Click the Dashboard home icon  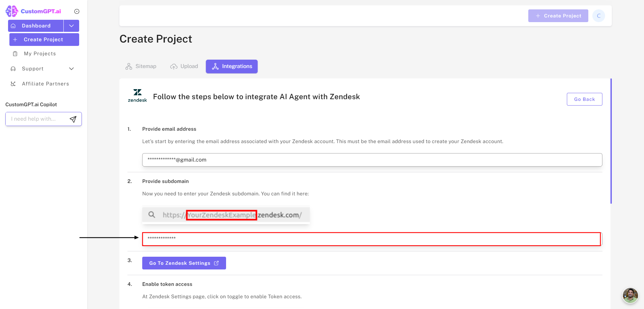pos(13,26)
